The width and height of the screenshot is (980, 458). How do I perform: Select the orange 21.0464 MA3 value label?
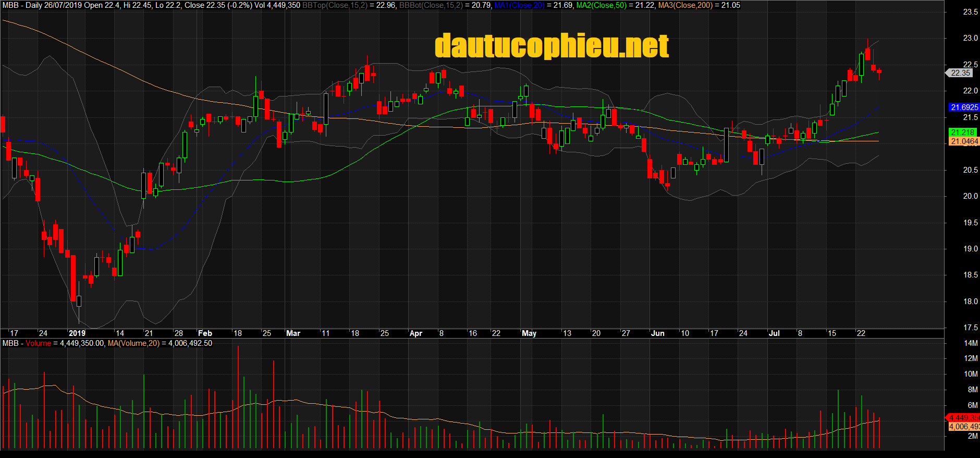pyautogui.click(x=964, y=141)
